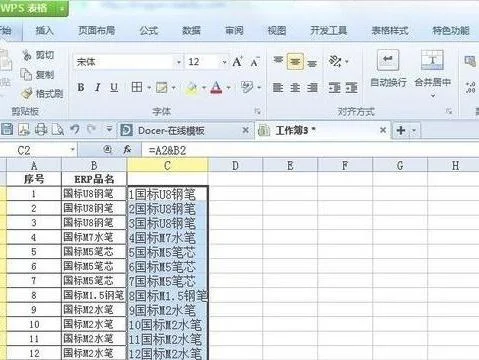
Task: Apply cell borders icon
Action: coord(137,87)
